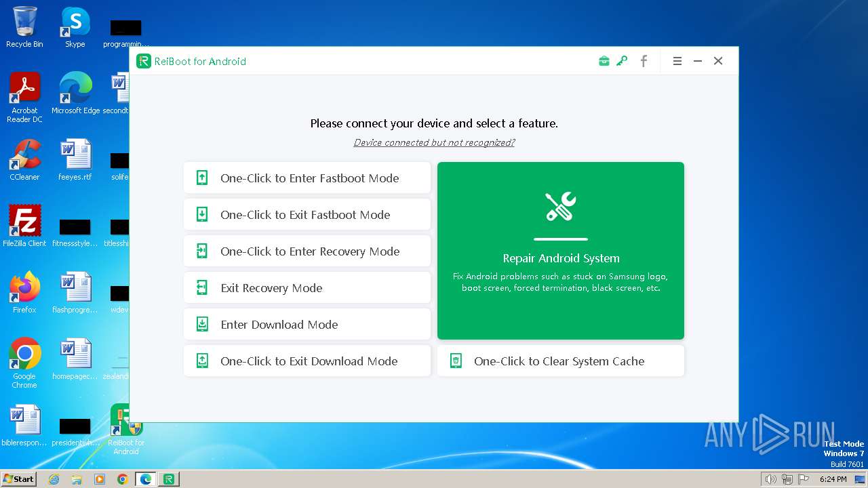
Task: Open Firefox desktop shortcut
Action: click(24, 292)
